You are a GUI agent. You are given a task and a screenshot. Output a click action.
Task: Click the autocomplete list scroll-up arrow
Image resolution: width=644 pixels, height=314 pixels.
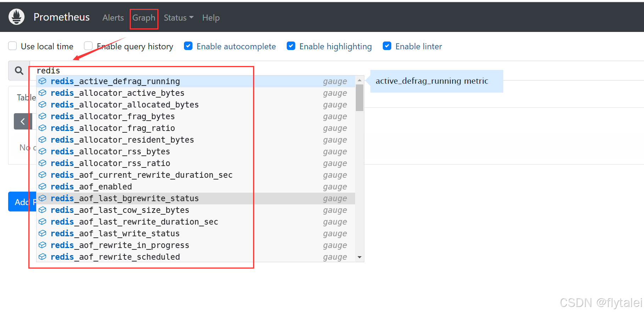(x=359, y=81)
